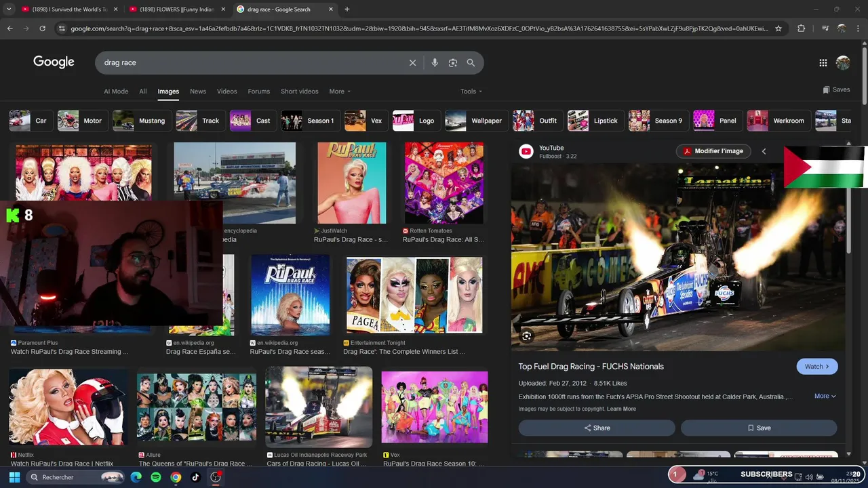Bookmark this page with the star icon
868x488 pixels.
click(778, 28)
